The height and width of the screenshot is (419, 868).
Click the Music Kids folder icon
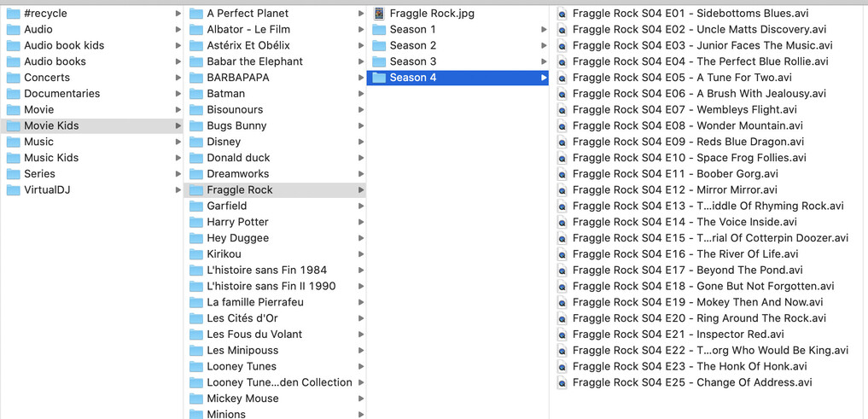(x=14, y=158)
